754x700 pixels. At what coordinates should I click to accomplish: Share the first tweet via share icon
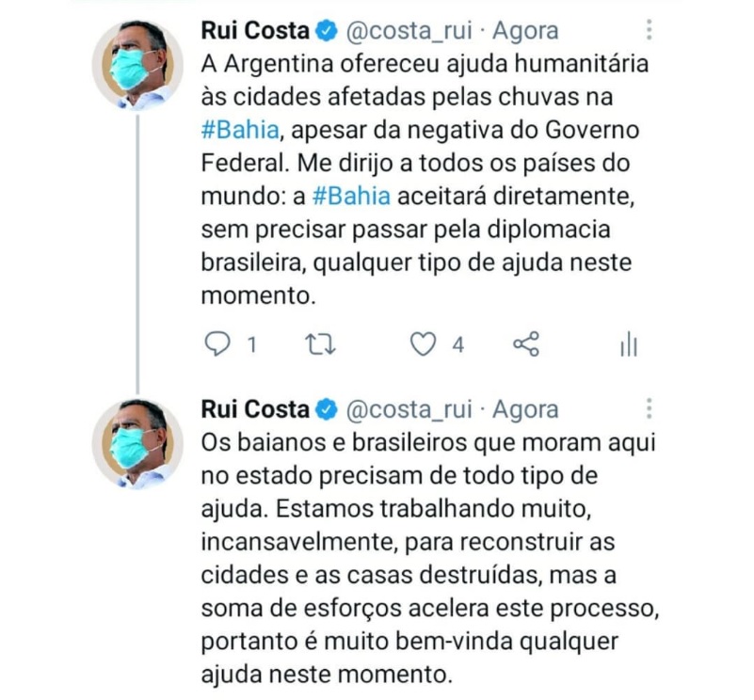(526, 344)
